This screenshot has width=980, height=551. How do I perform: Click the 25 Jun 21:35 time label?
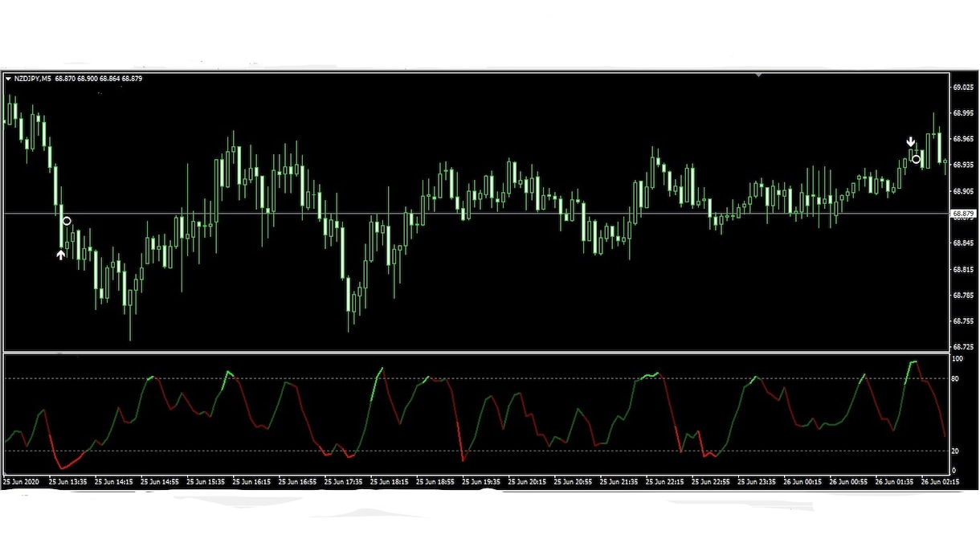[619, 482]
